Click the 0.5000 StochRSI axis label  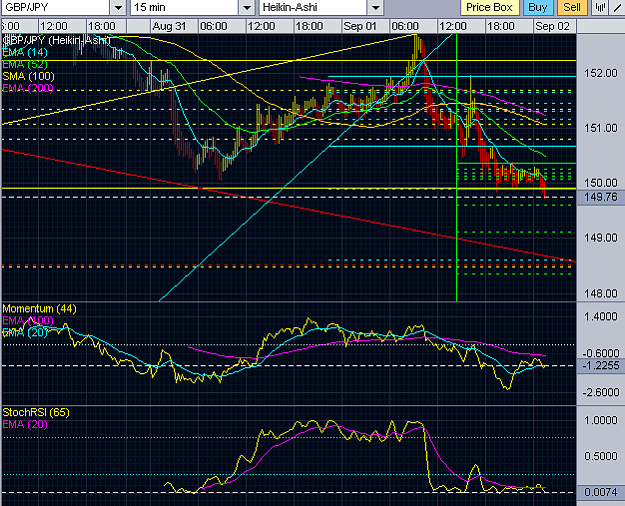(x=601, y=456)
